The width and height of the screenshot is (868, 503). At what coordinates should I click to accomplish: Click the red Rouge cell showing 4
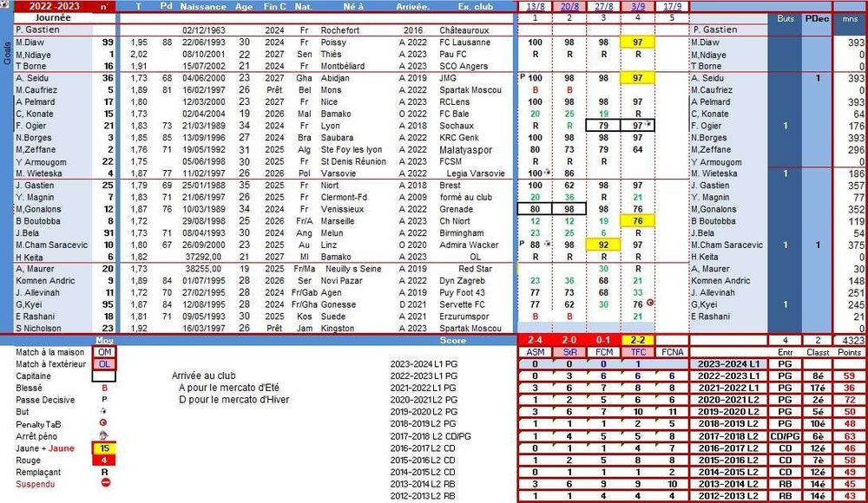(104, 460)
